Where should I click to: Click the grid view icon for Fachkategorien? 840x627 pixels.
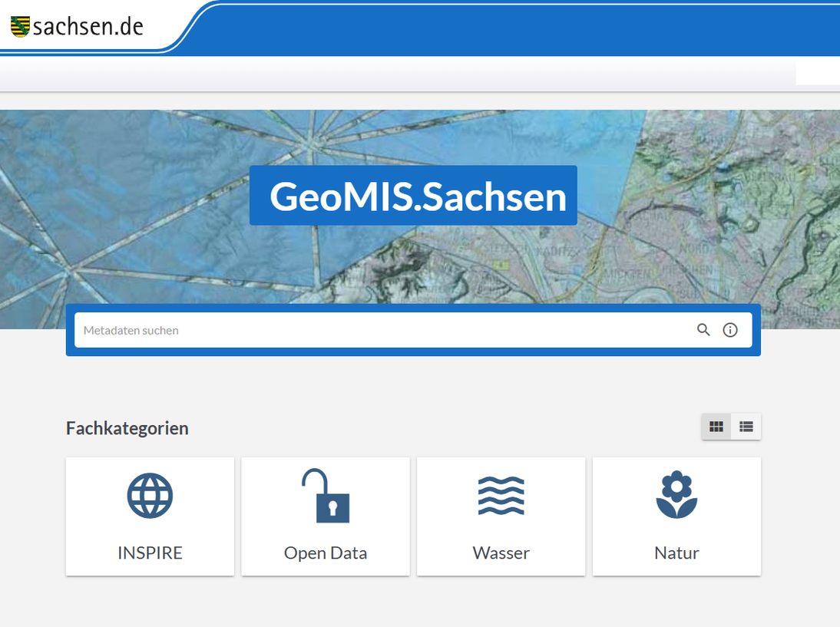tap(716, 427)
